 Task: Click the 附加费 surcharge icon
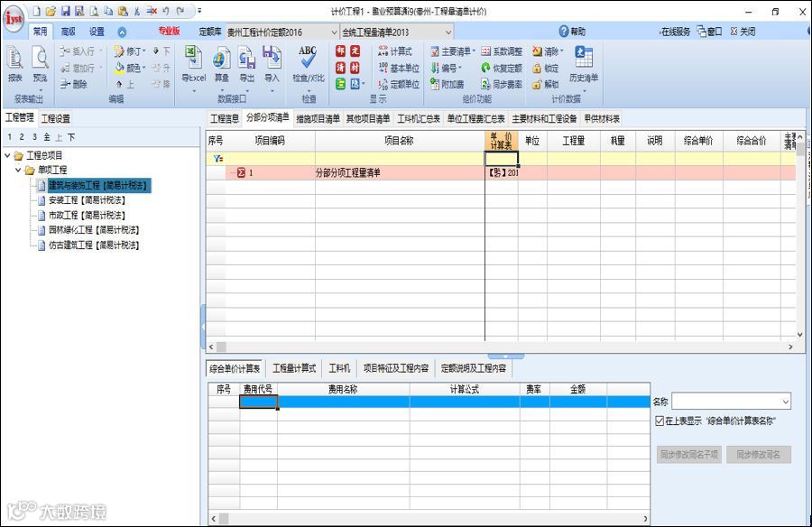pos(448,84)
